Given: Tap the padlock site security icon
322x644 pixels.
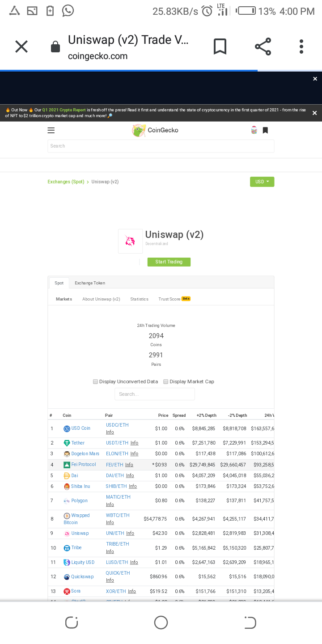Looking at the screenshot, I should tap(55, 47).
